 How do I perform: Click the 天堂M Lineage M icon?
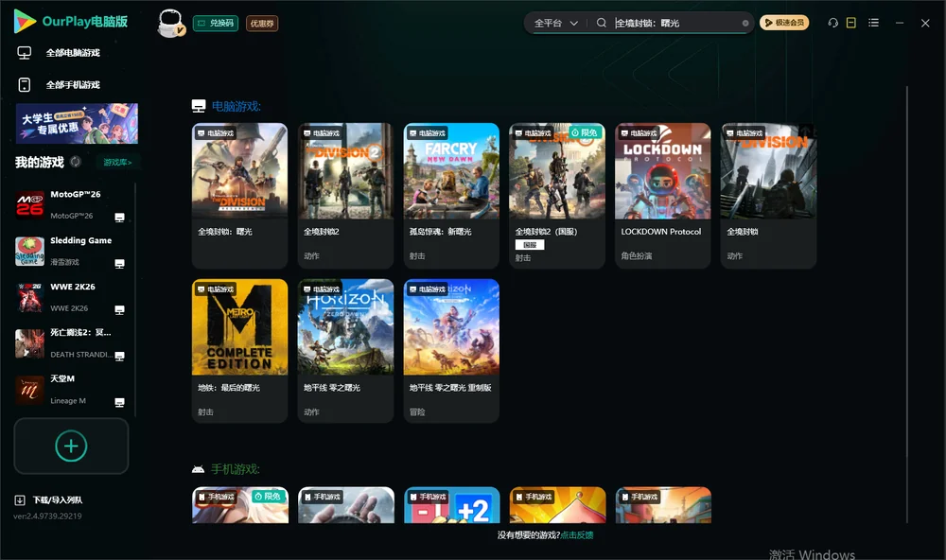tap(29, 390)
